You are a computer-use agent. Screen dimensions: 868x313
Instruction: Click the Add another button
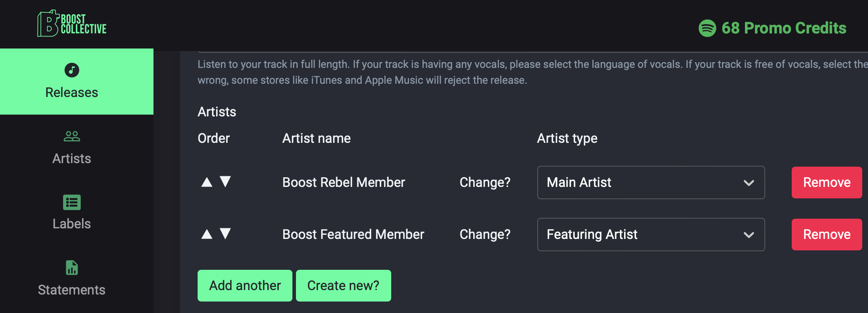[x=244, y=285]
